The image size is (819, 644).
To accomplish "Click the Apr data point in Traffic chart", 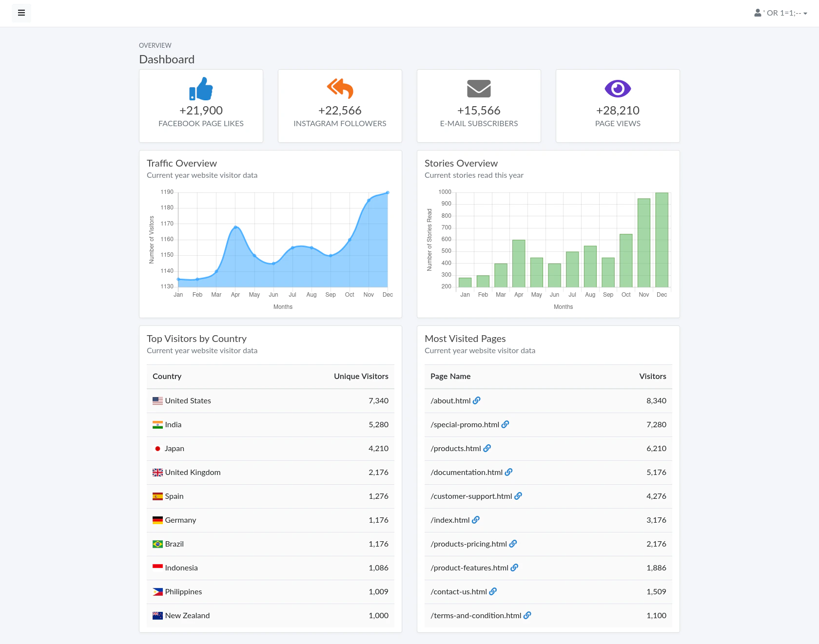I will 235,227.
